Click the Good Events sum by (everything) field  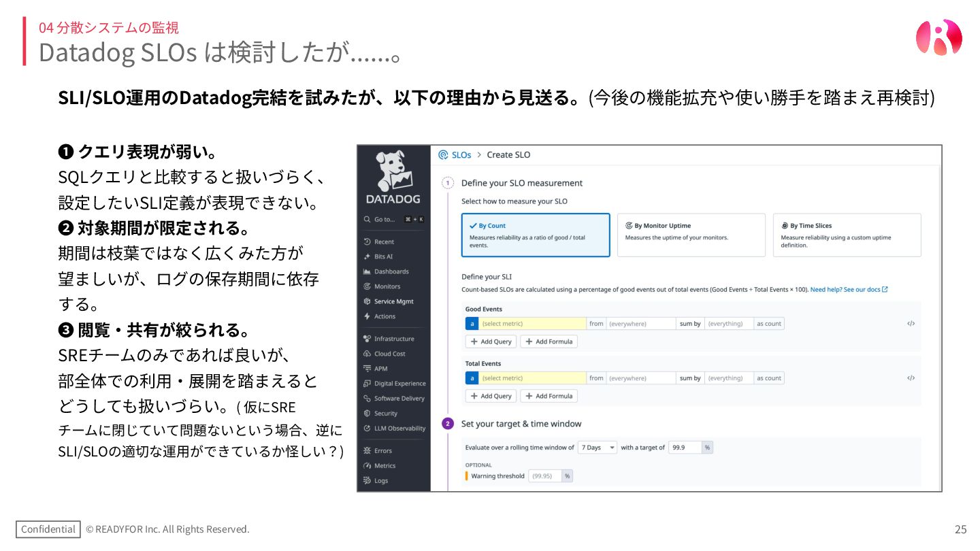(x=729, y=324)
